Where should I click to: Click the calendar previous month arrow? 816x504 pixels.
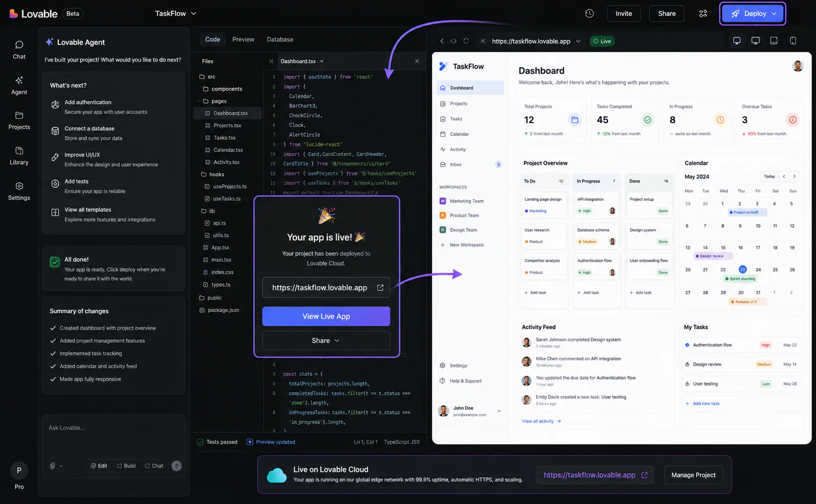(784, 176)
